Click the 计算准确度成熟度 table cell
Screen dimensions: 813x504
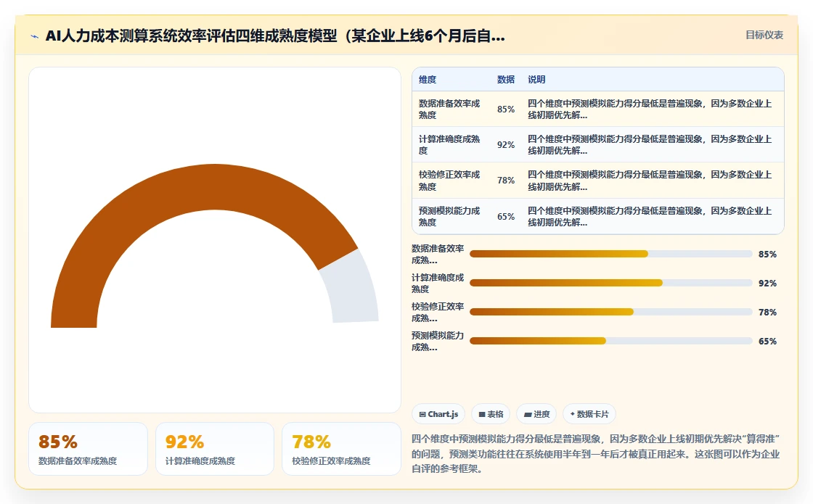tap(449, 145)
